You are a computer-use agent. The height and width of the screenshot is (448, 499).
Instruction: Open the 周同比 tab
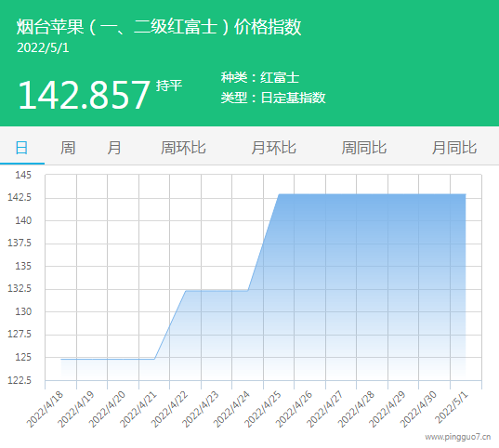(363, 148)
